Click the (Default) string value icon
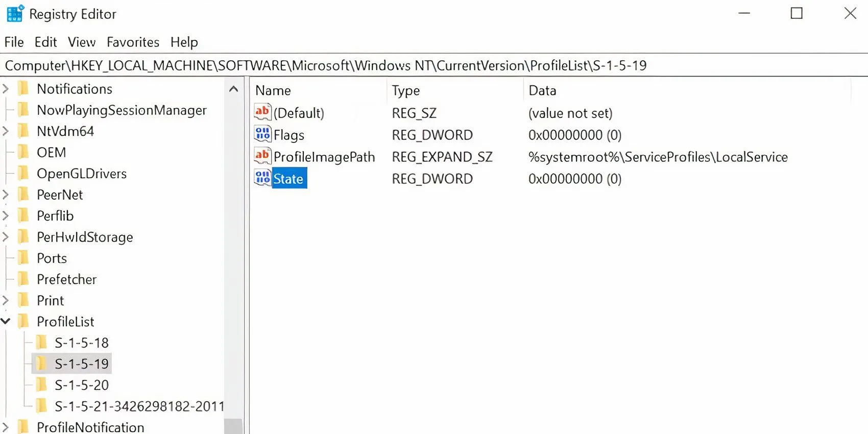This screenshot has width=868, height=434. (262, 112)
